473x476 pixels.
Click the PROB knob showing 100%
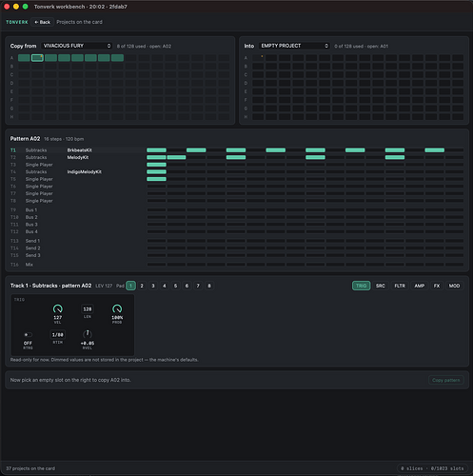117,308
